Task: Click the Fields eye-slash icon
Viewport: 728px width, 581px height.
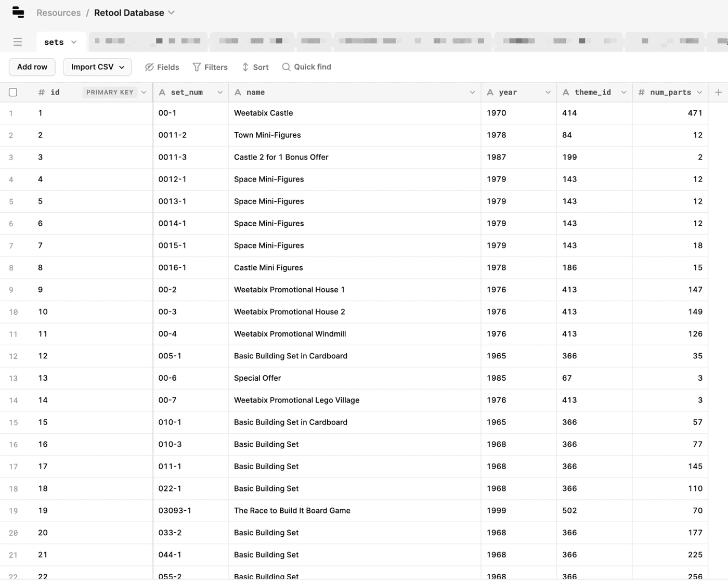Action: pyautogui.click(x=149, y=67)
